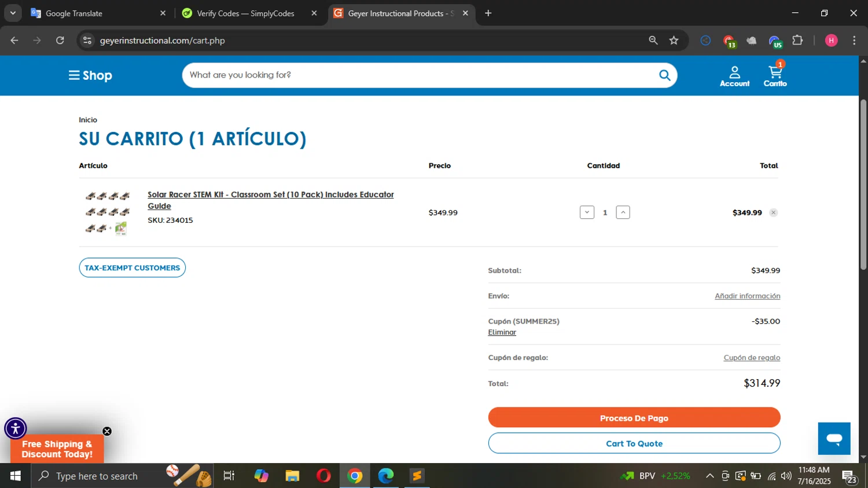Image resolution: width=868 pixels, height=488 pixels.
Task: Open the cloud extension icon
Action: (752, 41)
